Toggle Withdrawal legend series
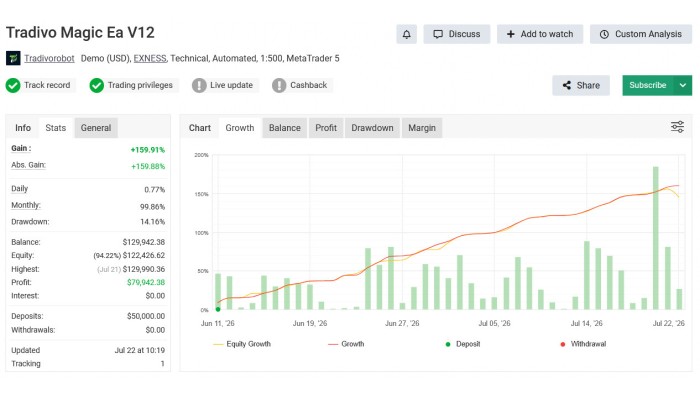The height and width of the screenshot is (400, 700). coord(583,344)
